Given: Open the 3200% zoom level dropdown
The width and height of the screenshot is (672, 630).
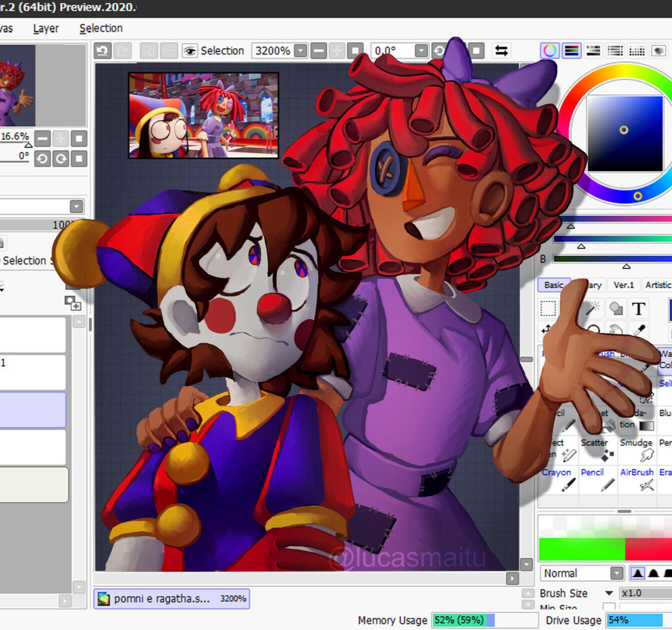Looking at the screenshot, I should point(300,51).
